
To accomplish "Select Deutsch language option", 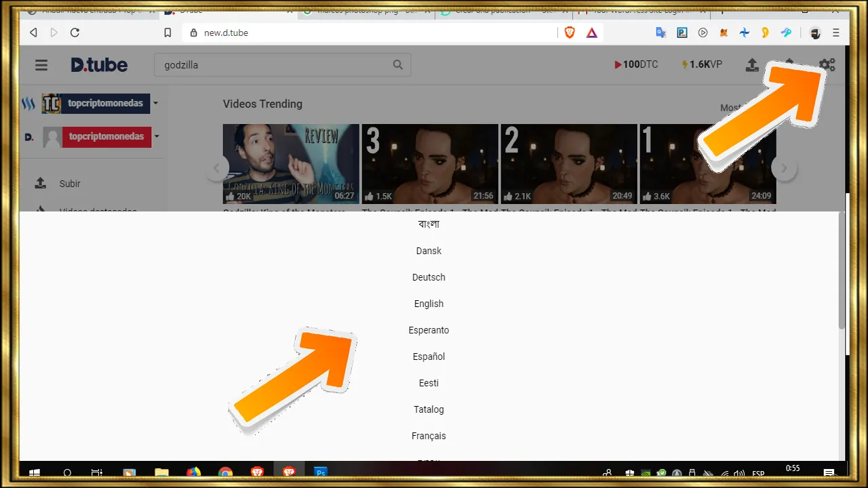I will (x=429, y=277).
